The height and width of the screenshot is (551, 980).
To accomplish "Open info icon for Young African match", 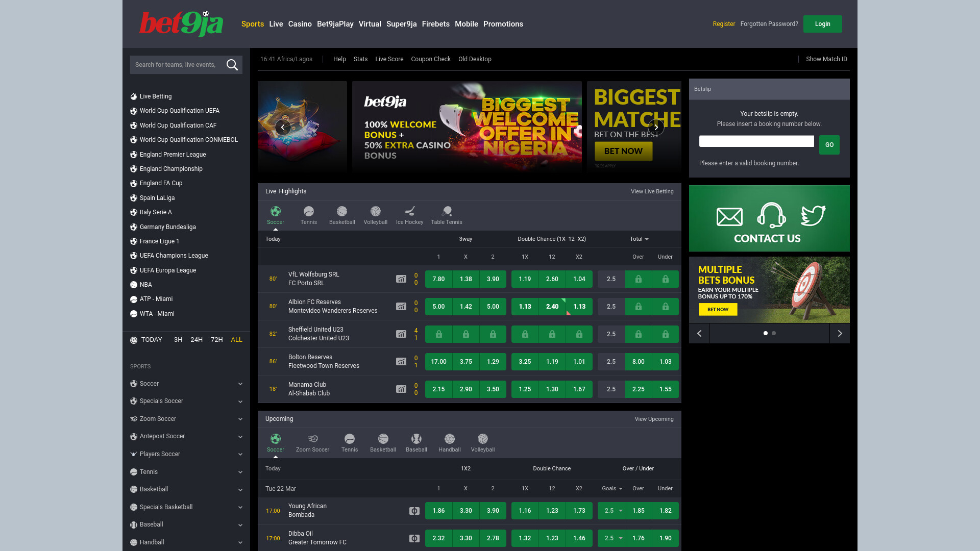I will (x=414, y=511).
